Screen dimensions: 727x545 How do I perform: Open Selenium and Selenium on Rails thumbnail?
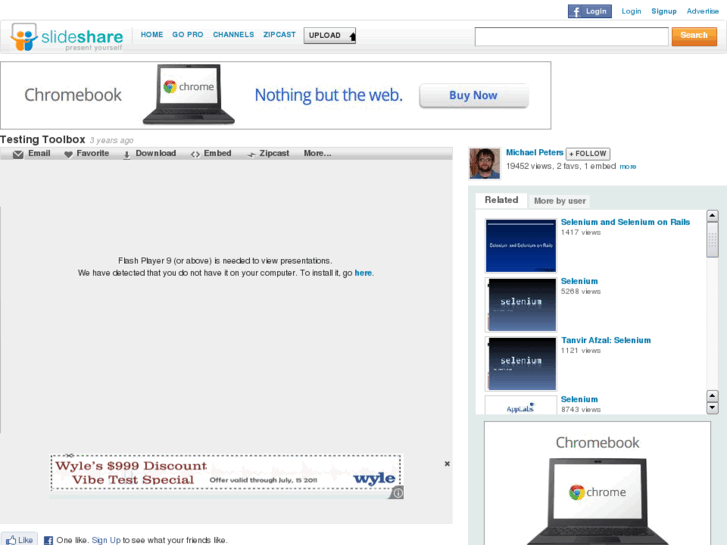(x=521, y=245)
